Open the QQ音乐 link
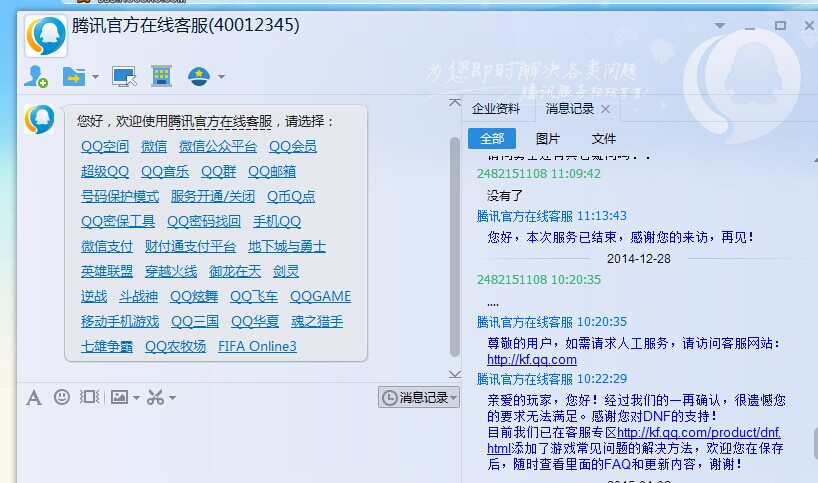 pyautogui.click(x=165, y=172)
